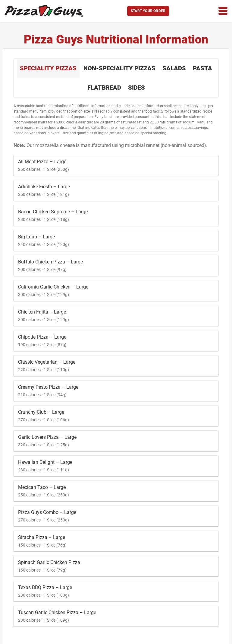Show the Flatbread tab
Viewport: 232px width, 644px height.
click(x=104, y=88)
